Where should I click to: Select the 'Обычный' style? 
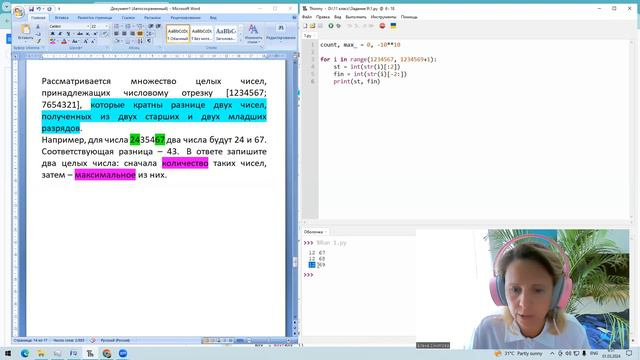coord(178,33)
